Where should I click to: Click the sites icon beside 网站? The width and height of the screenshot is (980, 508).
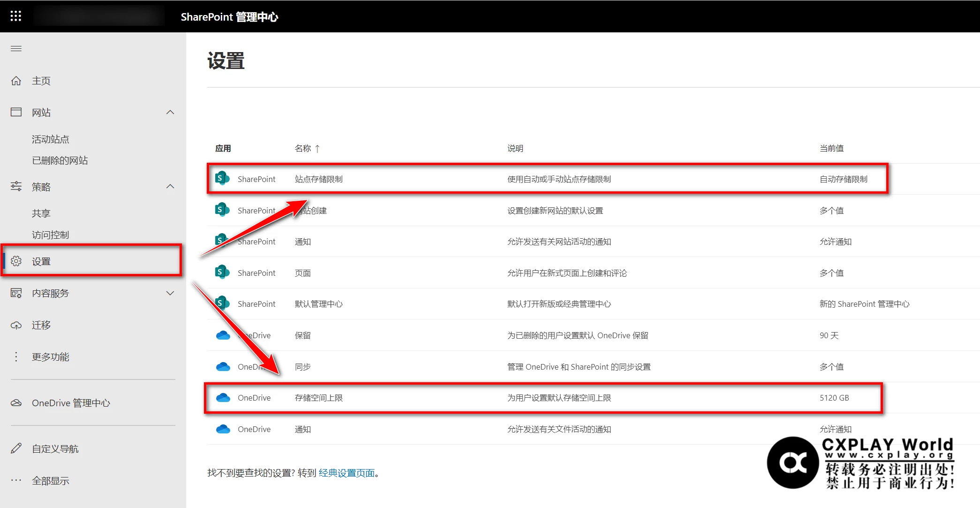tap(16, 112)
